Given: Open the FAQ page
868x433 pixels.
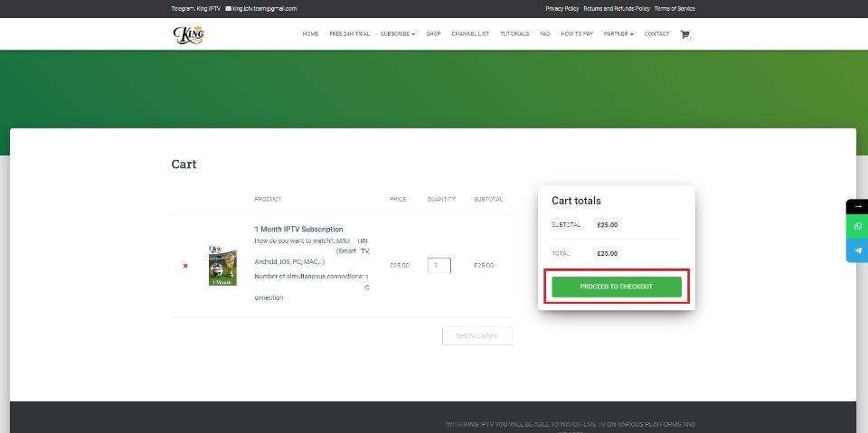Looking at the screenshot, I should (x=544, y=34).
